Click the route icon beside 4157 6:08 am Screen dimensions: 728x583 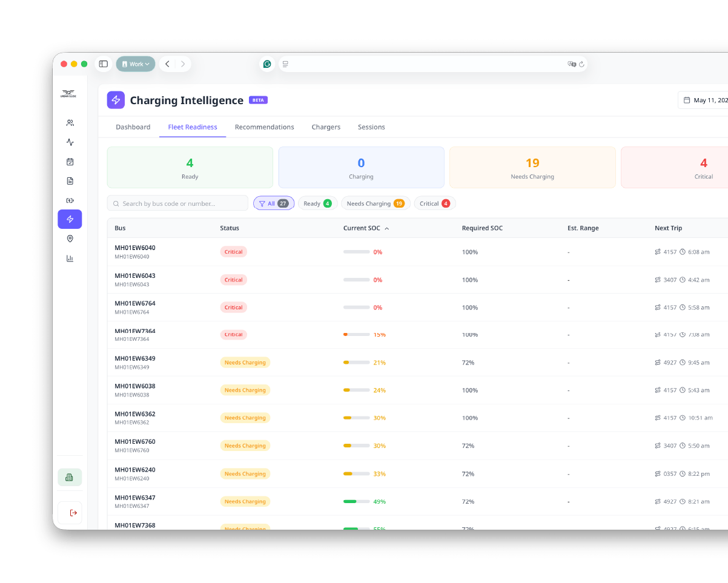click(658, 252)
